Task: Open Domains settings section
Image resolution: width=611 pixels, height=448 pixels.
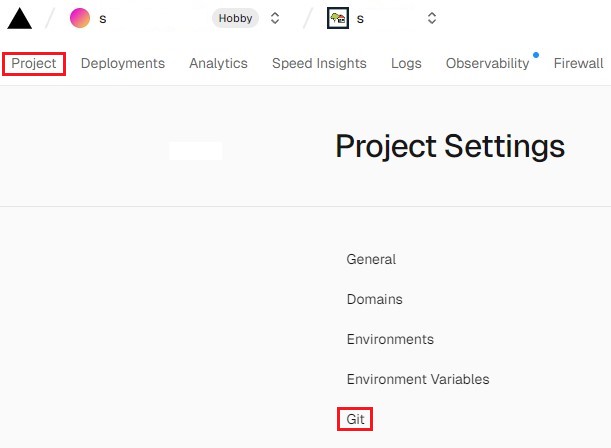Action: click(374, 299)
